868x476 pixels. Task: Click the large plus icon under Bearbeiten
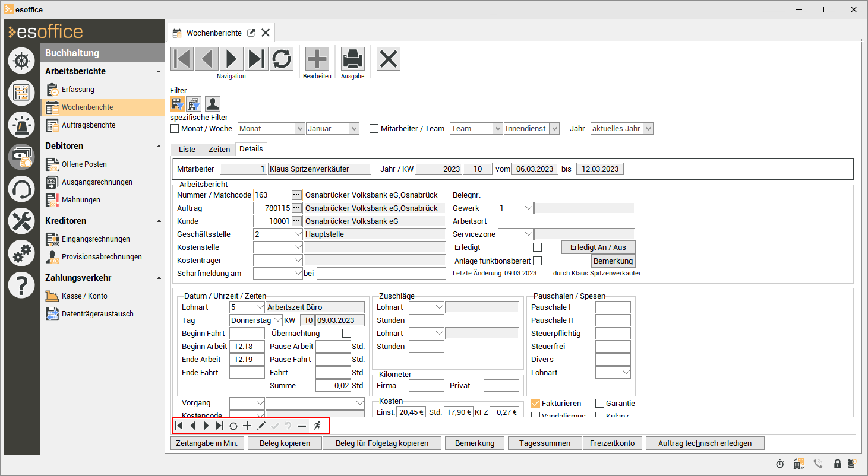(317, 59)
